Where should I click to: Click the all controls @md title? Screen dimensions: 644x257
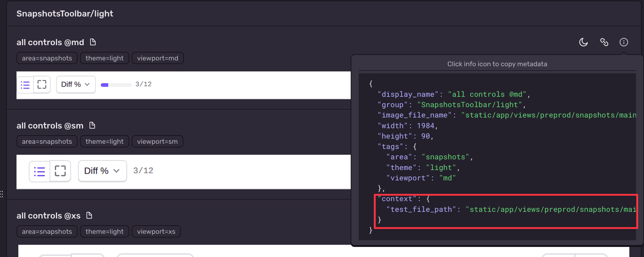click(50, 42)
